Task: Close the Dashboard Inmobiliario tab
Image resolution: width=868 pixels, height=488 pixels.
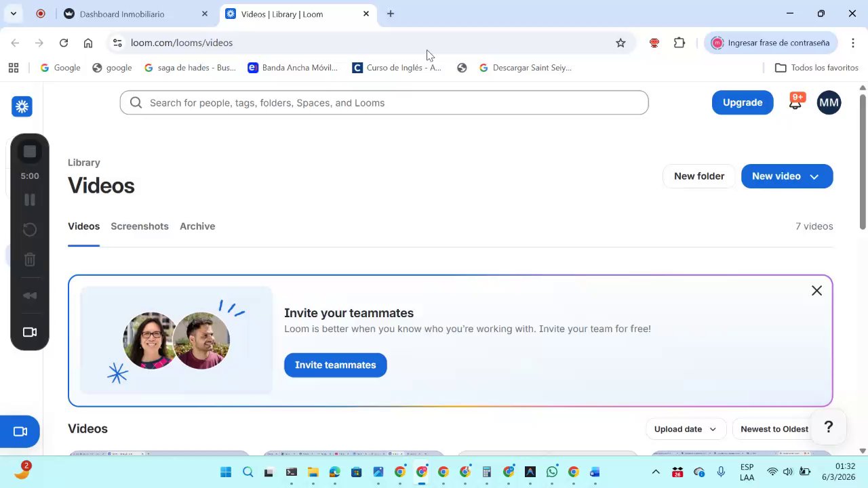Action: tap(205, 14)
